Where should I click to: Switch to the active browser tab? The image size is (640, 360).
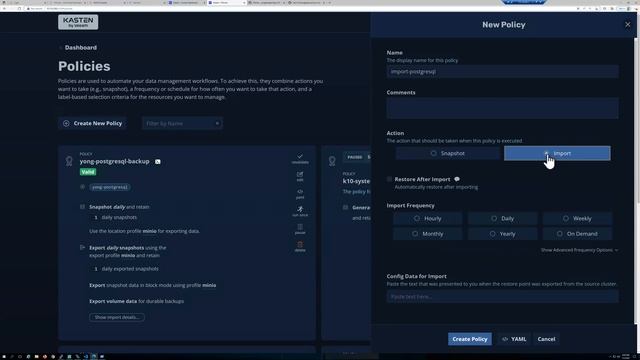coord(227,2)
